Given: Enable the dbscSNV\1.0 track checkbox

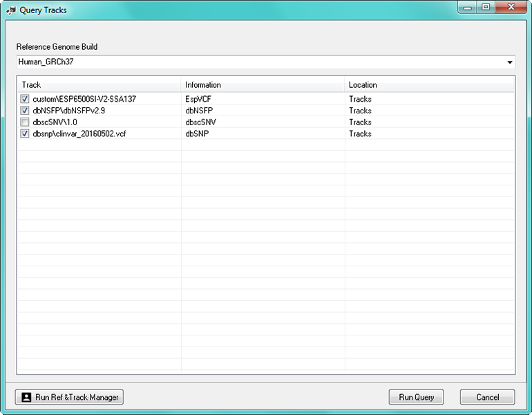Looking at the screenshot, I should 24,122.
